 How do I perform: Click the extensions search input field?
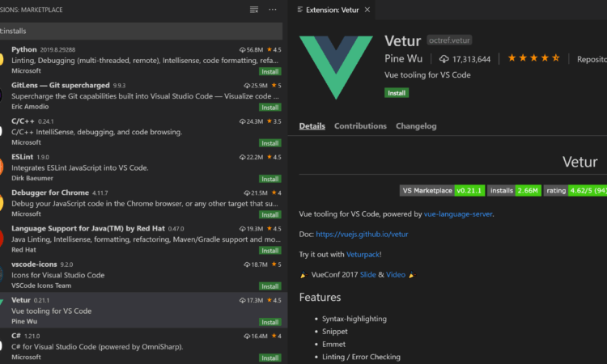141,31
